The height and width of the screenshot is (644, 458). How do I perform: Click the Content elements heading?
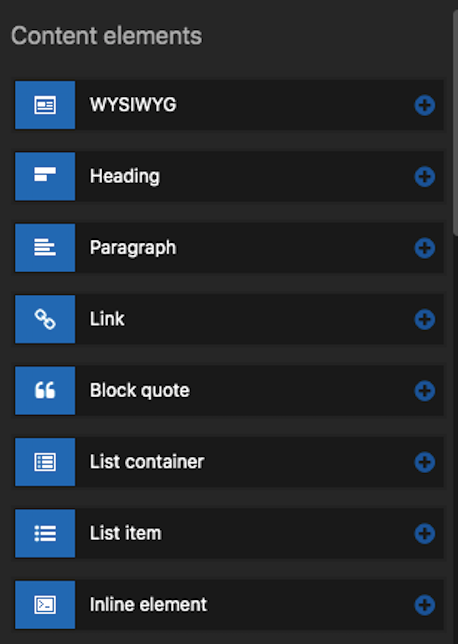[x=106, y=36]
